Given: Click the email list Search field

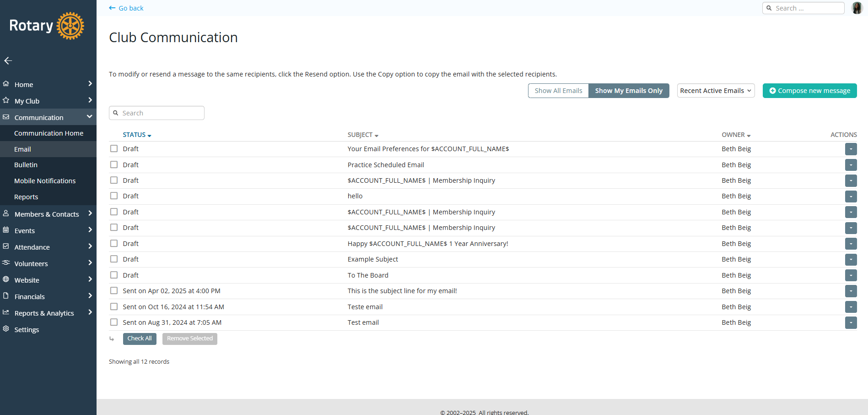Looking at the screenshot, I should (x=160, y=113).
